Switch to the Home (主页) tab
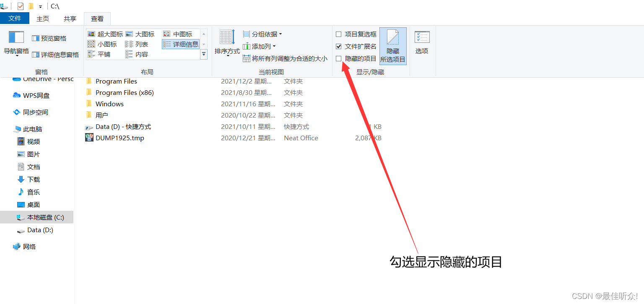This screenshot has width=644, height=304. tap(43, 18)
